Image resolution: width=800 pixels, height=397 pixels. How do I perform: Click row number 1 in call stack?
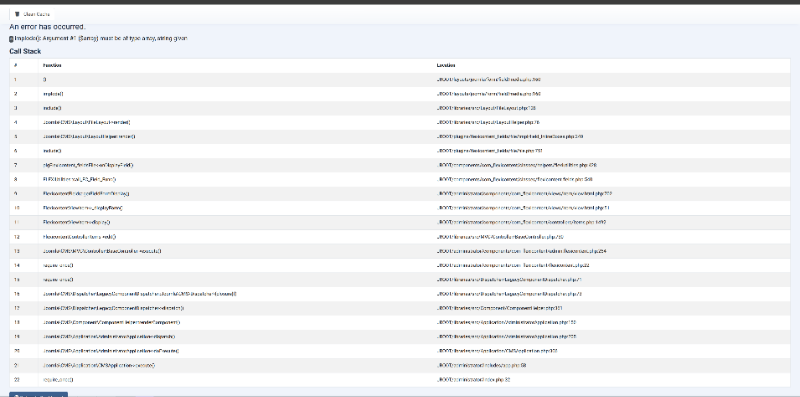pos(15,80)
